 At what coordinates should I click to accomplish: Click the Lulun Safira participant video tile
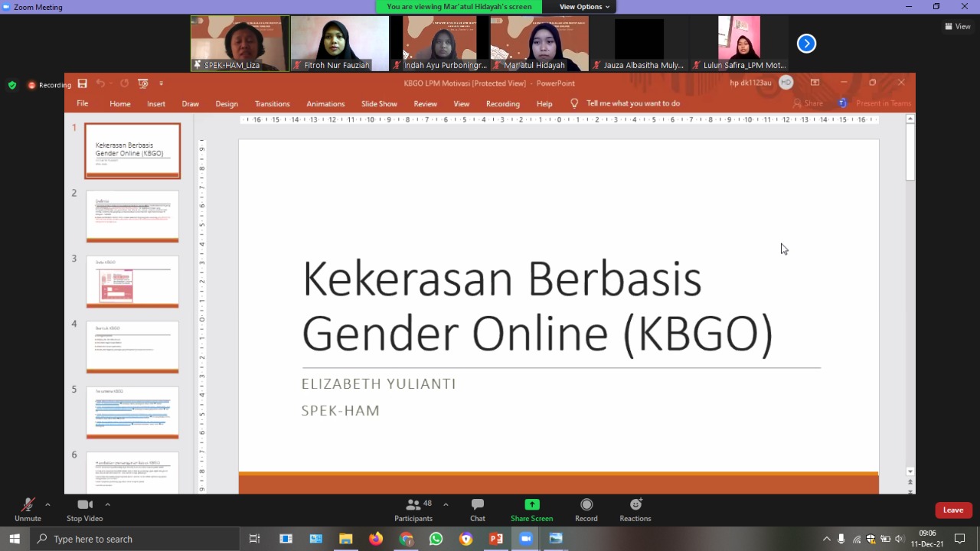coord(739,44)
